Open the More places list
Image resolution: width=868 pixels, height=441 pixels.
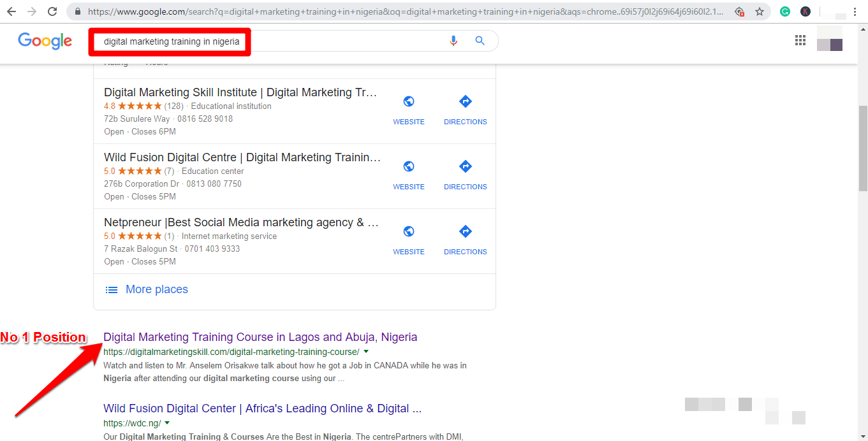click(156, 289)
